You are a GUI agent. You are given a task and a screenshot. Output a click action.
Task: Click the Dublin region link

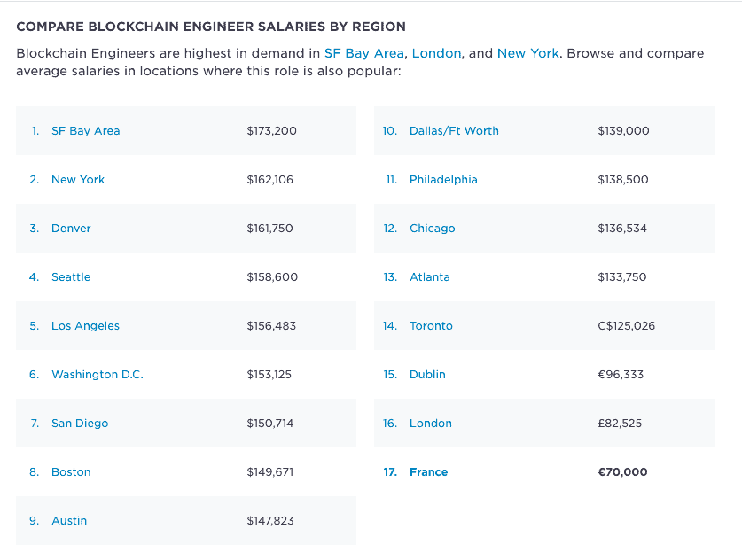click(x=427, y=374)
